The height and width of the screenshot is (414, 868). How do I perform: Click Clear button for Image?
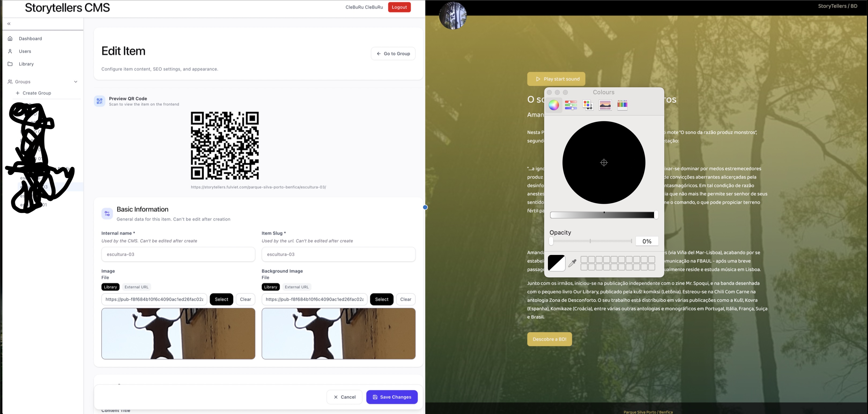[x=245, y=299]
